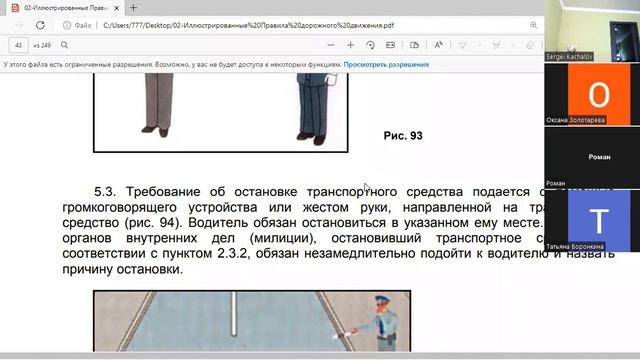
Task: Select the Draw pen tool
Action: (463, 45)
